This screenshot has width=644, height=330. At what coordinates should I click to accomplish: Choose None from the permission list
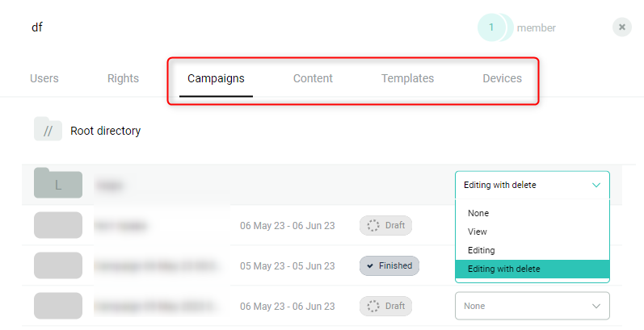pos(478,213)
